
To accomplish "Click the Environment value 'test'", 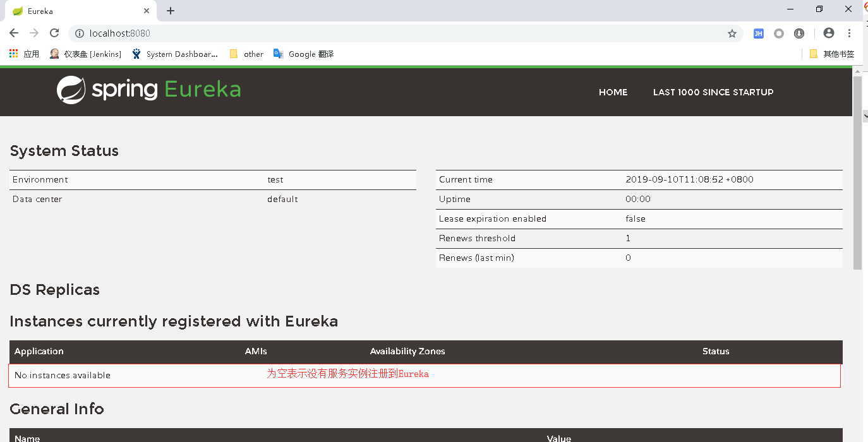I will tap(275, 180).
